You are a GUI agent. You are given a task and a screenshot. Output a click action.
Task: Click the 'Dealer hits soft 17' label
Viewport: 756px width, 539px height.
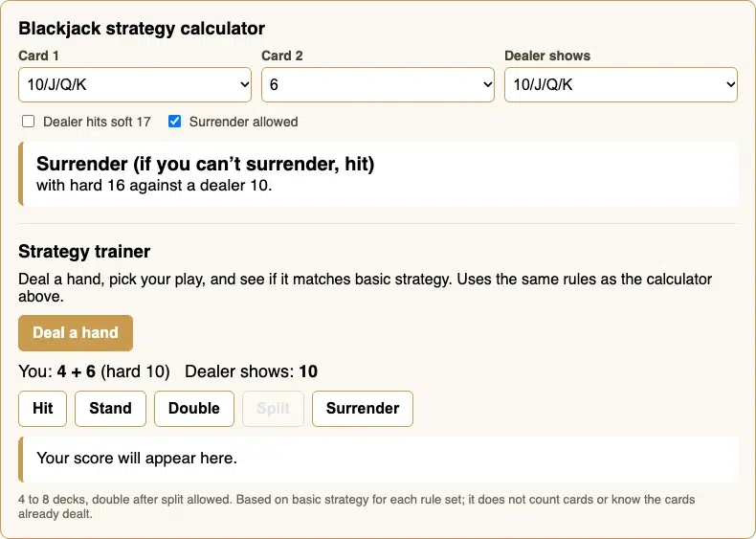coord(97,122)
